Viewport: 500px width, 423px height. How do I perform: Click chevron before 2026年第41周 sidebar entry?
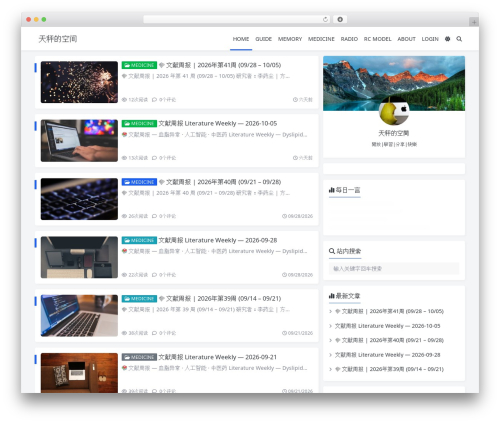coord(330,311)
